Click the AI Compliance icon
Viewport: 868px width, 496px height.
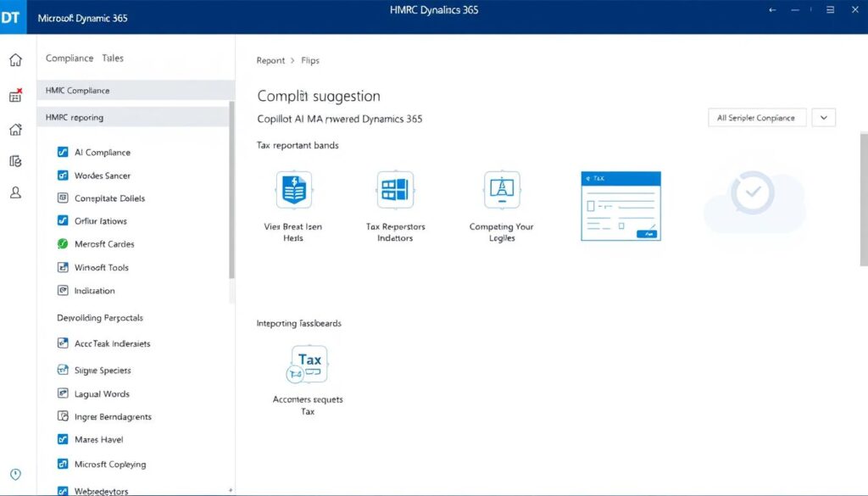63,152
